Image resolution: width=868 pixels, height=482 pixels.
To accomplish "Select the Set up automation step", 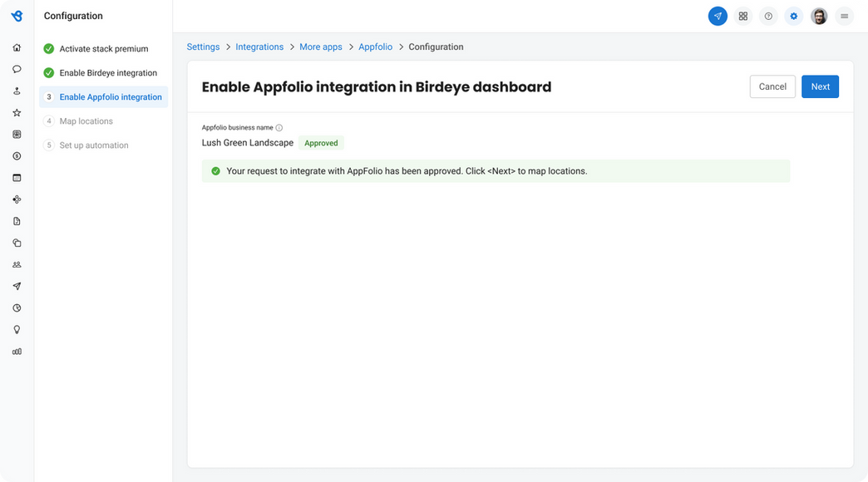I will click(x=104, y=145).
